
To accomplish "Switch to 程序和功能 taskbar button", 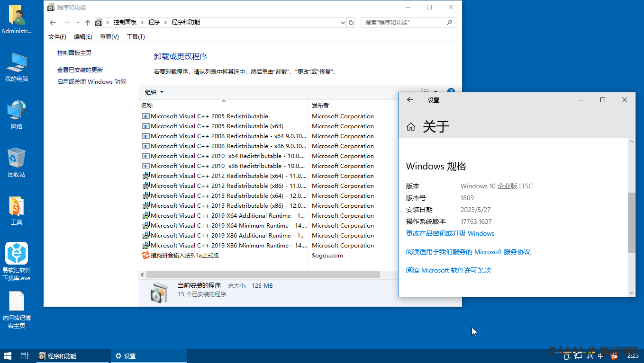I will (x=73, y=356).
